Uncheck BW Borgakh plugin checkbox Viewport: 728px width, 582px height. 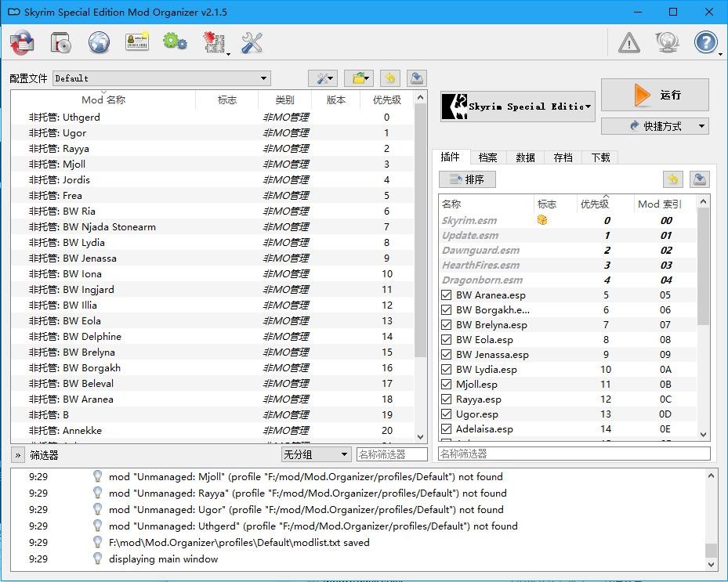coord(446,309)
